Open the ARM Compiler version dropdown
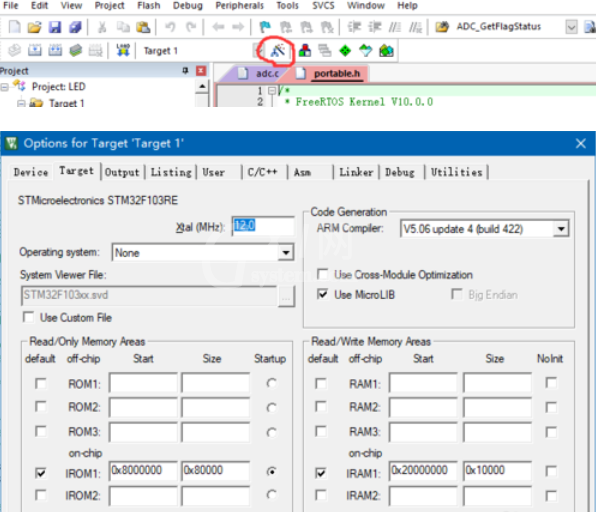The image size is (596, 512). 561,229
